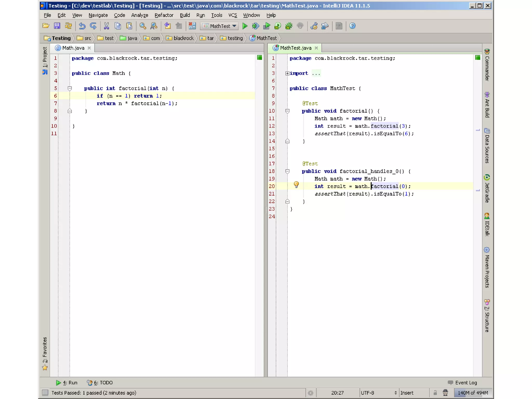Click the Undo arrow icon
This screenshot has width=532, height=399.
(x=82, y=26)
